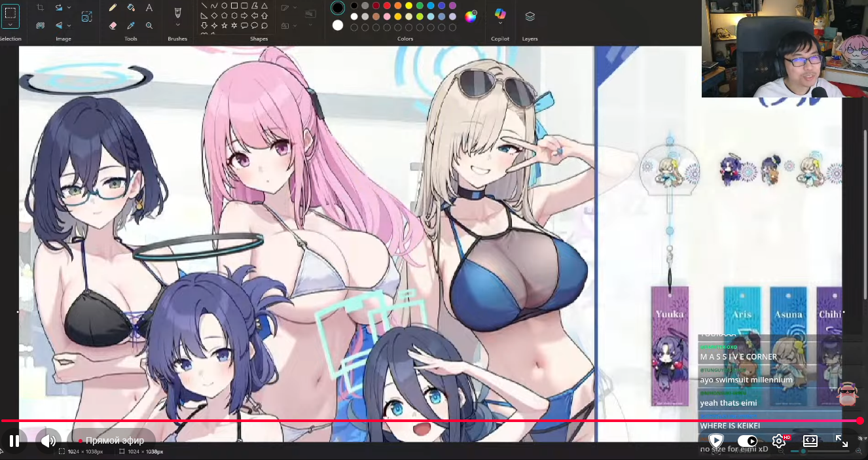Viewport: 868px width, 460px height.
Task: Select the rectangular Selection tool
Action: [10, 12]
